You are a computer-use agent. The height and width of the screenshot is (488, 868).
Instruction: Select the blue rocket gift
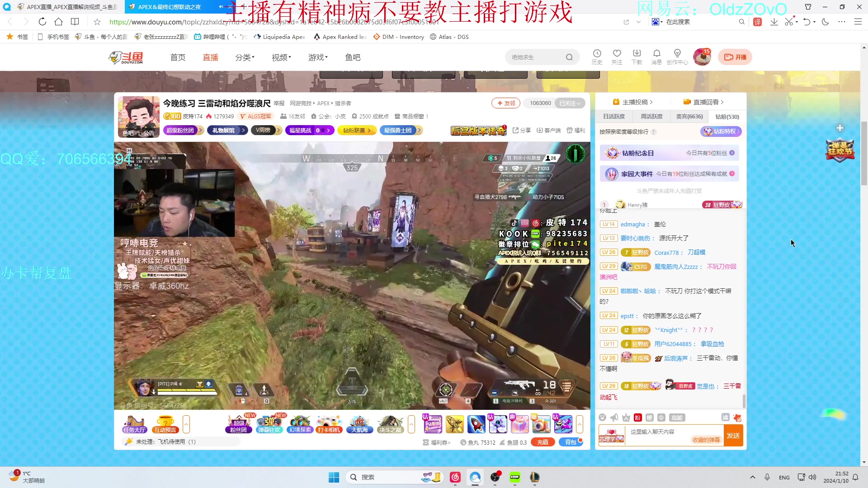pyautogui.click(x=476, y=424)
